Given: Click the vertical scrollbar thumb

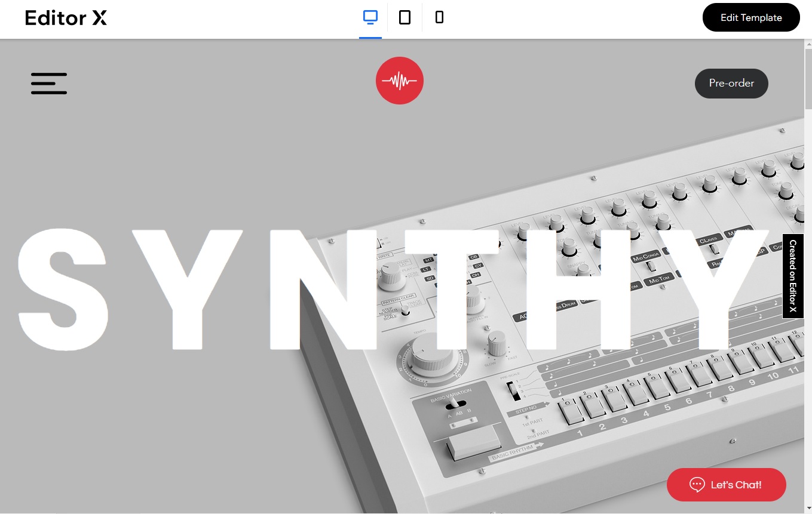Looking at the screenshot, I should 808,79.
